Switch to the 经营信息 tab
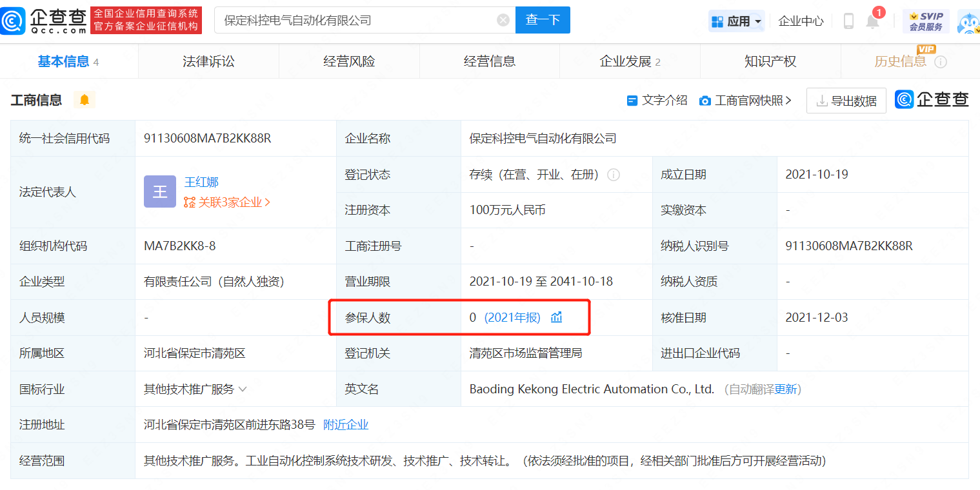Image resolution: width=980 pixels, height=490 pixels. [490, 61]
